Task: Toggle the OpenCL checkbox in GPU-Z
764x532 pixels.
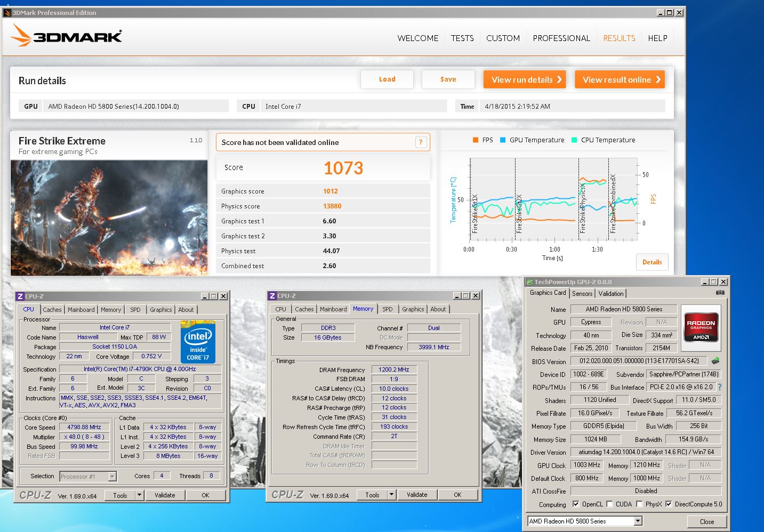Action: point(576,504)
